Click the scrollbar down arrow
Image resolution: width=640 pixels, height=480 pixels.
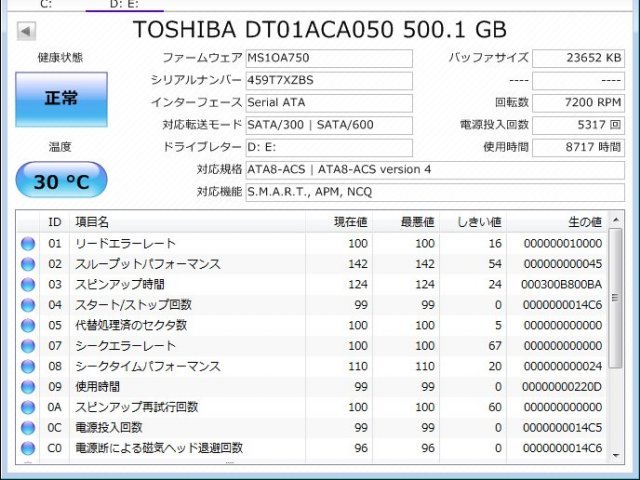pyautogui.click(x=616, y=456)
